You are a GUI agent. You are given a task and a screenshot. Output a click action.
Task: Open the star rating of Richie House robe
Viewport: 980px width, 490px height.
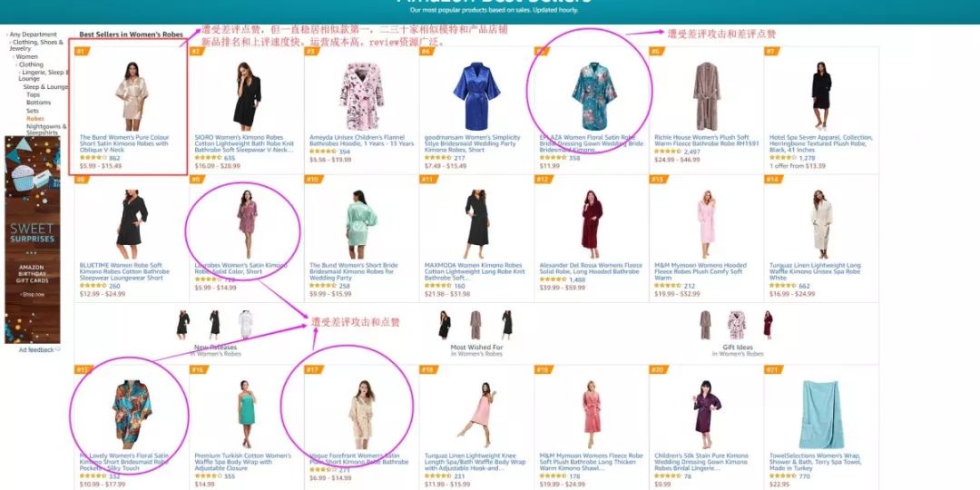668,152
